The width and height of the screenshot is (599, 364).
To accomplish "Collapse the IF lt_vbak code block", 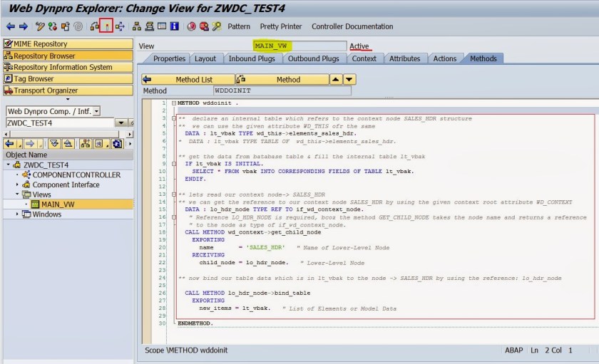I will pyautogui.click(x=174, y=163).
